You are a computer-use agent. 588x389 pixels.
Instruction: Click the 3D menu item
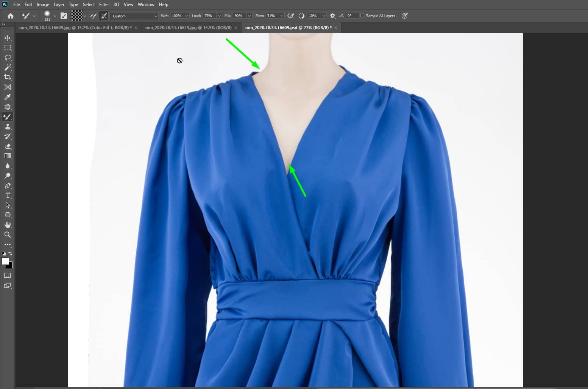(116, 4)
